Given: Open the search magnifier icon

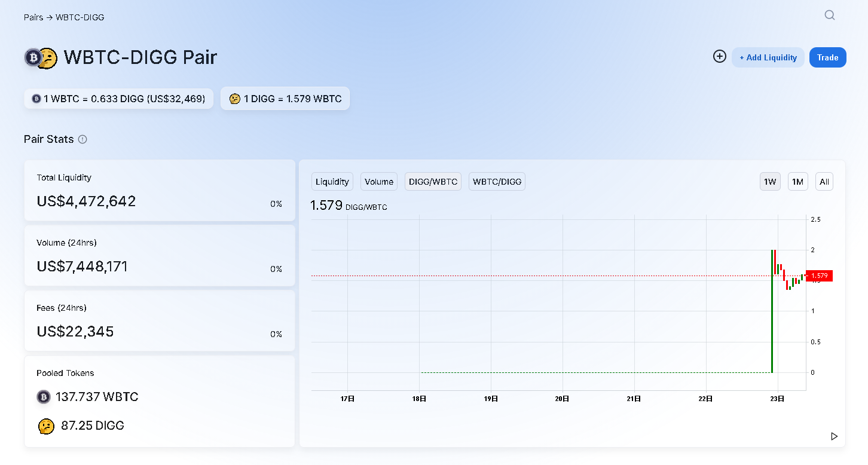Looking at the screenshot, I should (830, 16).
